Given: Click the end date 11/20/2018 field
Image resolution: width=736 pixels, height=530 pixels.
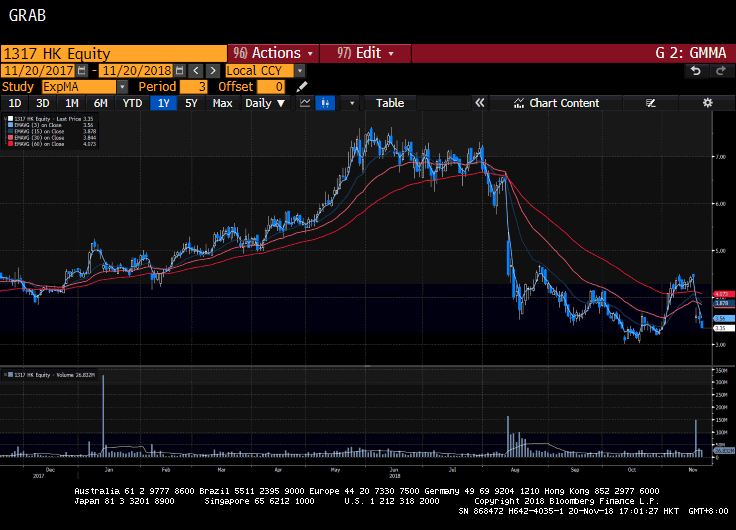Looking at the screenshot, I should (x=137, y=71).
